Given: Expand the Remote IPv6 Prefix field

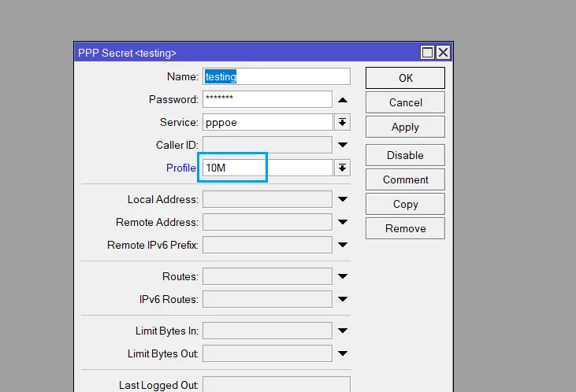Looking at the screenshot, I should (342, 246).
